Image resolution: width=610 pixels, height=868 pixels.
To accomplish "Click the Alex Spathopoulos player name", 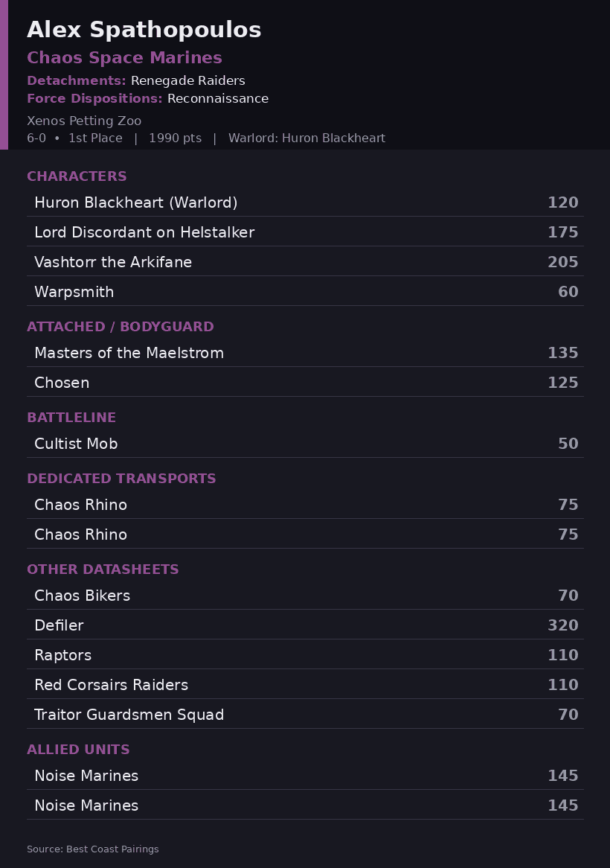I will (x=144, y=30).
